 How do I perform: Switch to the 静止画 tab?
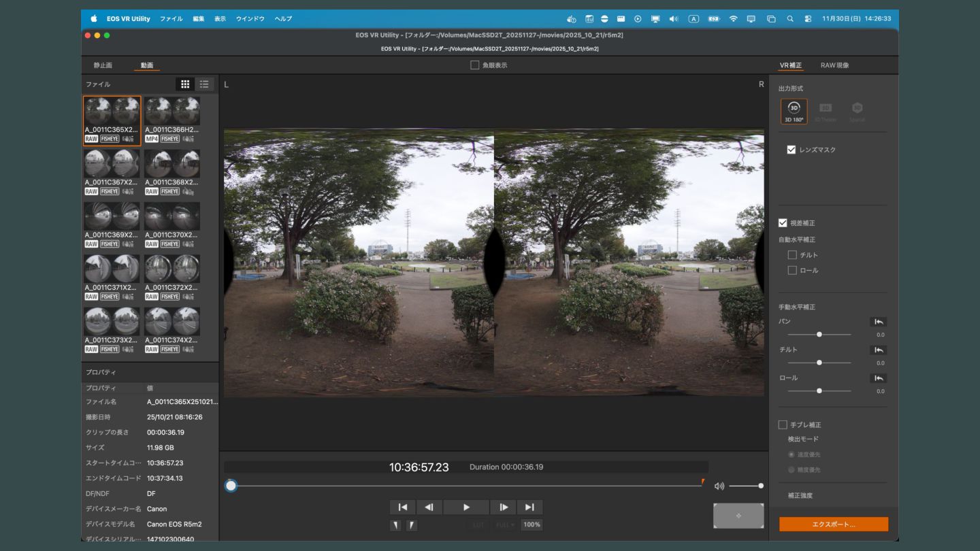(x=103, y=65)
